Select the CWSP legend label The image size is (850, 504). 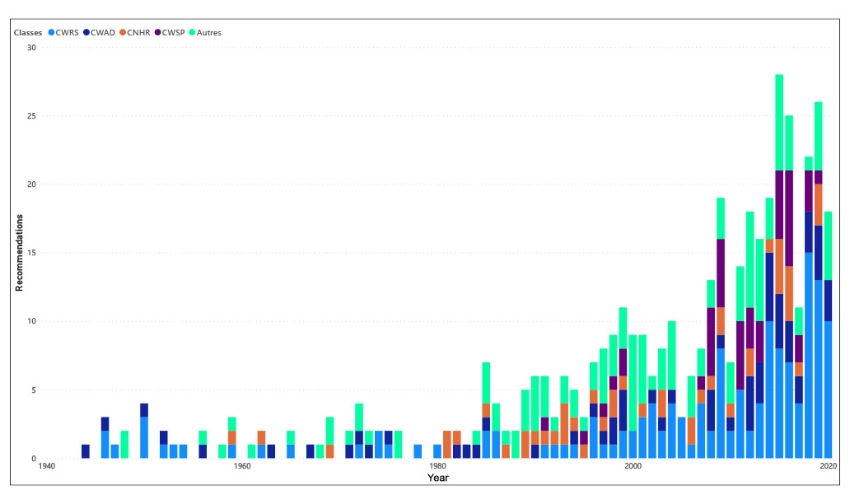174,32
